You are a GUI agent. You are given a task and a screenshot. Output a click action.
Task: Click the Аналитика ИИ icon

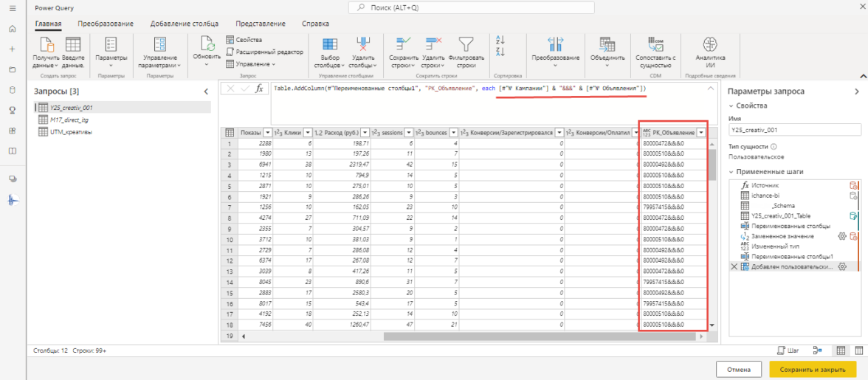click(x=710, y=44)
